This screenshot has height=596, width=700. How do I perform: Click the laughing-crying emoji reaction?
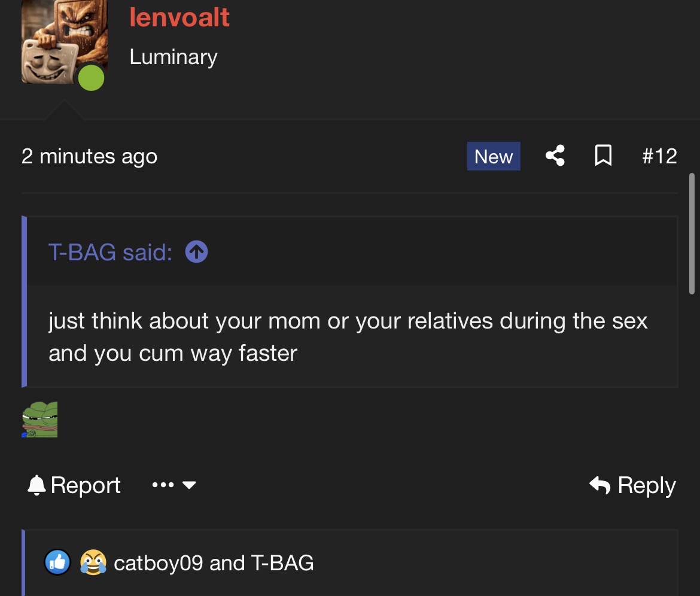[x=93, y=562]
